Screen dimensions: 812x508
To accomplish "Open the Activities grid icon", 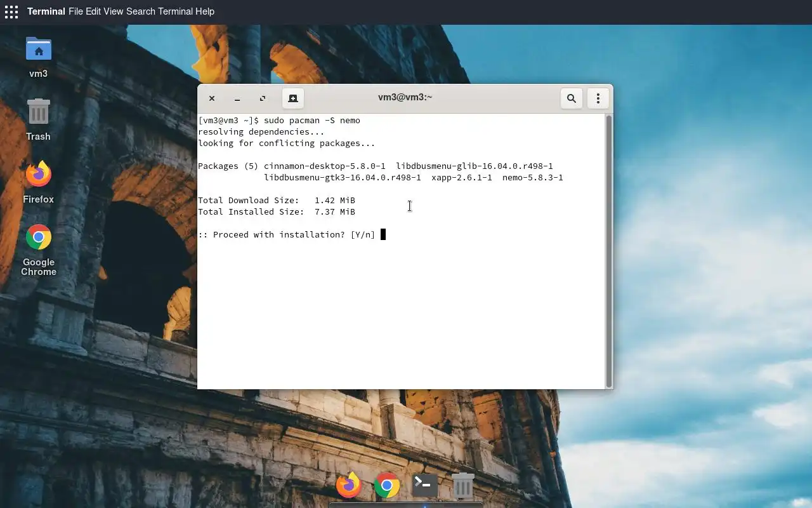I will tap(11, 11).
